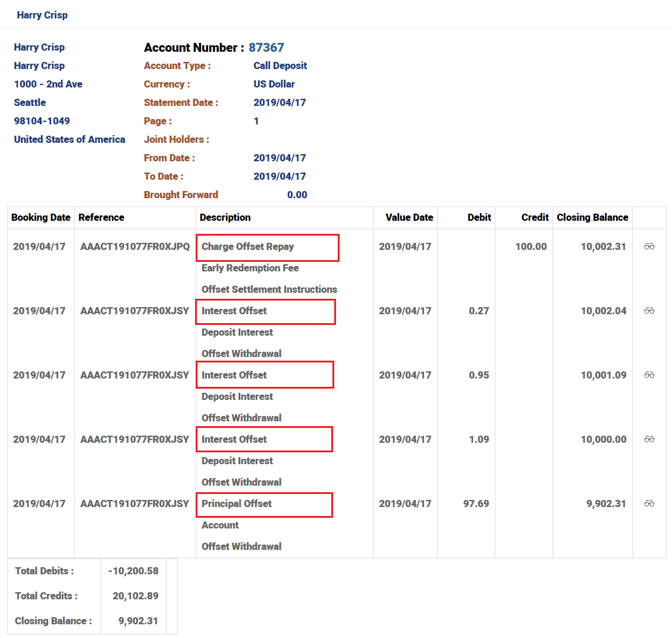
Task: Open account number 87367 link
Action: 266,48
